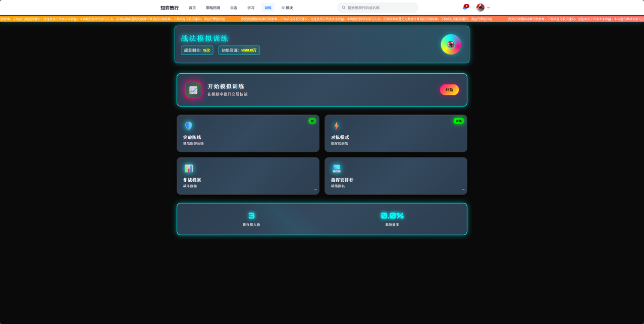Open 作战档案 card via its corner arrow
Image resolution: width=644 pixels, height=324 pixels.
click(x=315, y=189)
